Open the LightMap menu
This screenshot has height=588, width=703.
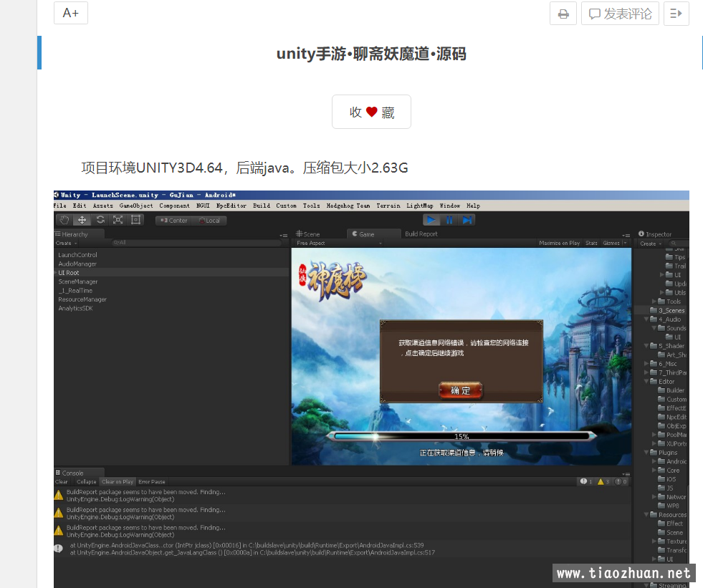[420, 206]
